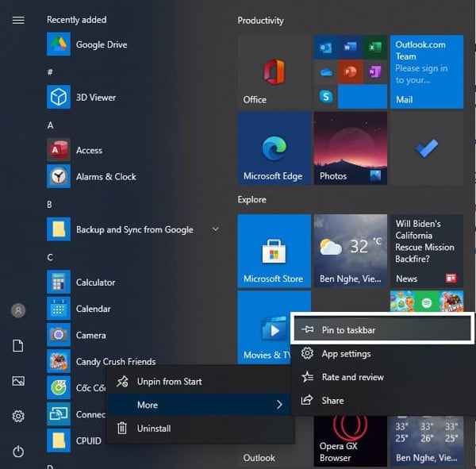The height and width of the screenshot is (469, 476).
Task: Expand the More submenu arrow
Action: [279, 405]
